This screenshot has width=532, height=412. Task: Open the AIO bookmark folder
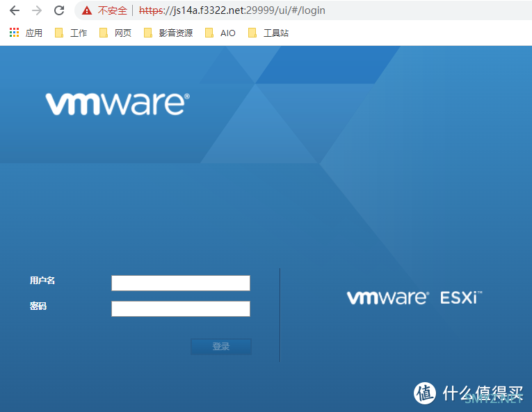220,33
